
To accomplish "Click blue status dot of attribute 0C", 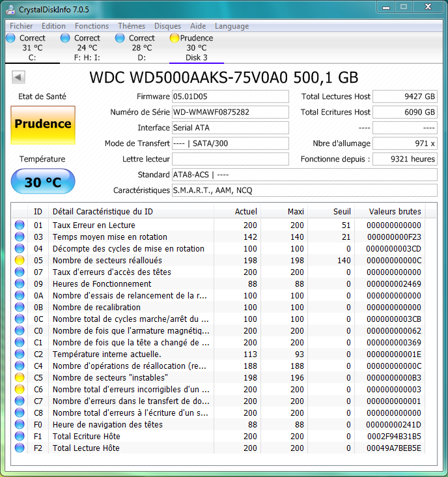I will click(x=20, y=319).
